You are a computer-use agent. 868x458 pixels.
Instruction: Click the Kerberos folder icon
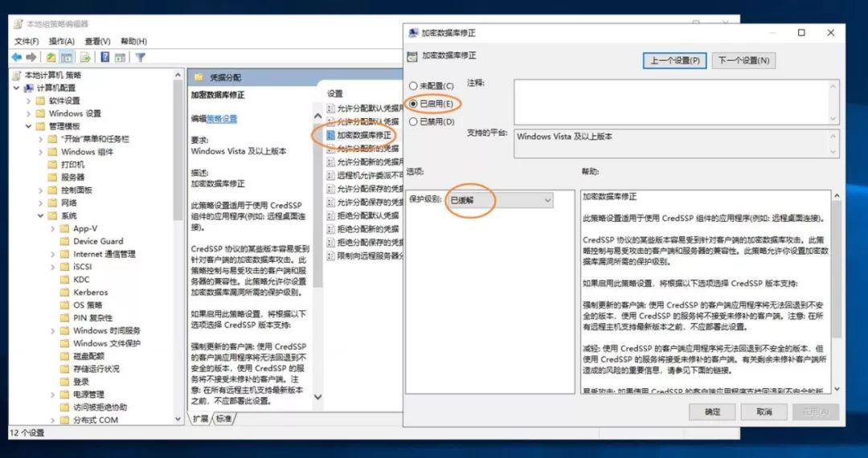pos(65,292)
